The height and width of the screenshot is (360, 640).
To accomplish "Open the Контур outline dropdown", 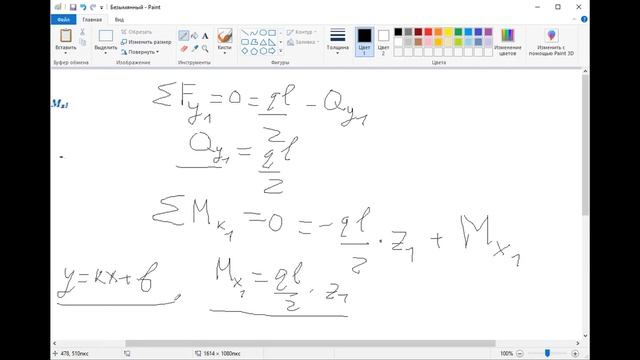I will pyautogui.click(x=302, y=32).
